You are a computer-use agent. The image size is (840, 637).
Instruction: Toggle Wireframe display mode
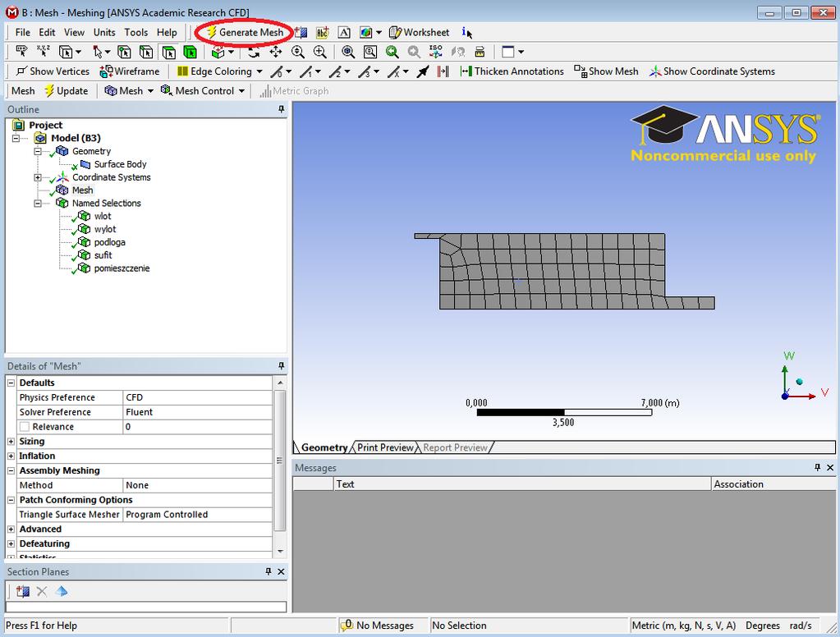point(130,71)
